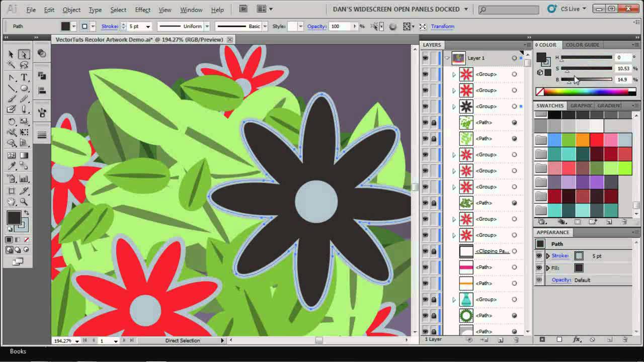Select the Lasso tool

[x=24, y=65]
